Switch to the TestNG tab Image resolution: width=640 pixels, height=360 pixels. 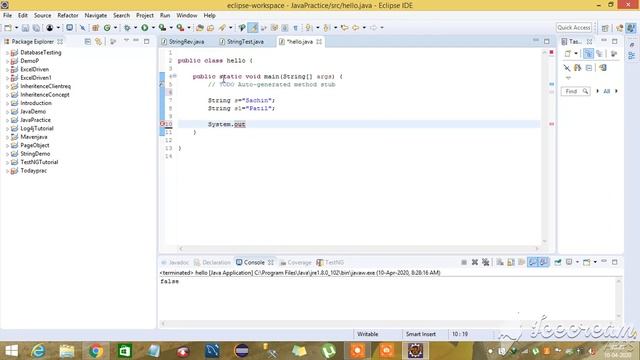pyautogui.click(x=330, y=262)
